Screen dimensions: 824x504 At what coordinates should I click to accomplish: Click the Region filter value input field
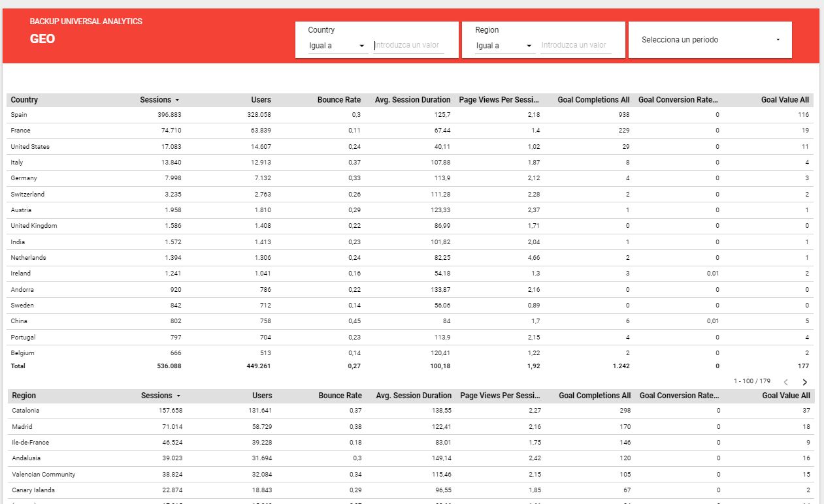pos(576,46)
